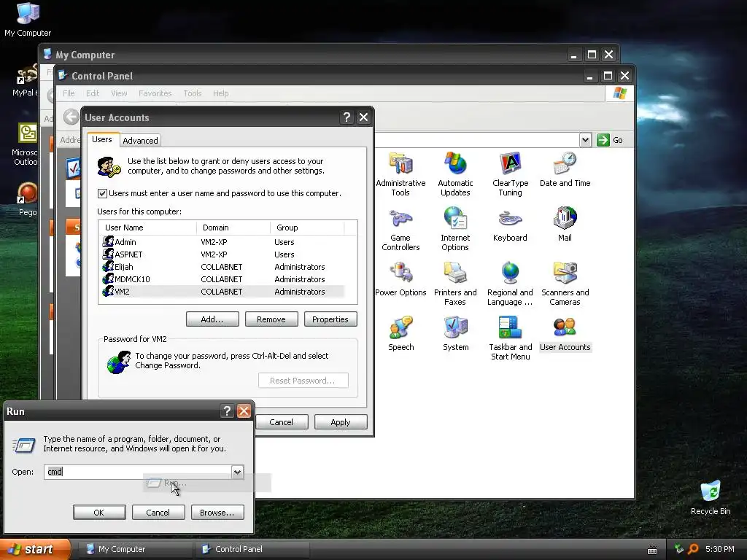Image resolution: width=747 pixels, height=560 pixels.
Task: Expand the Control Panel address bar dropdown
Action: tap(586, 140)
